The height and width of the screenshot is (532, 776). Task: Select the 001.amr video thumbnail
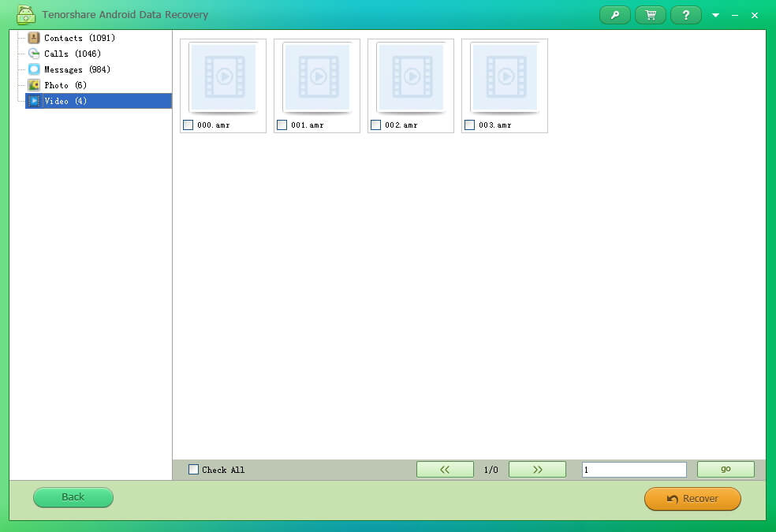tap(317, 76)
